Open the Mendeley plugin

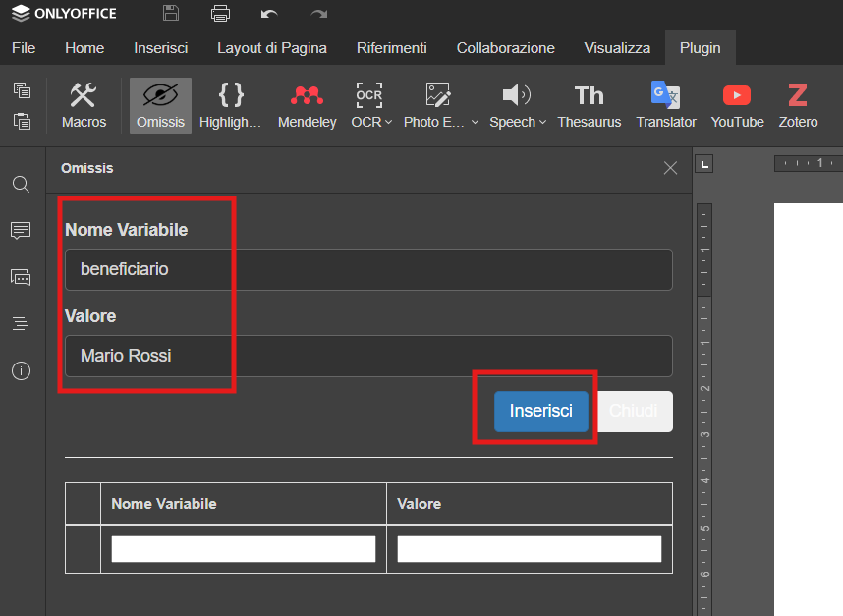pyautogui.click(x=307, y=105)
